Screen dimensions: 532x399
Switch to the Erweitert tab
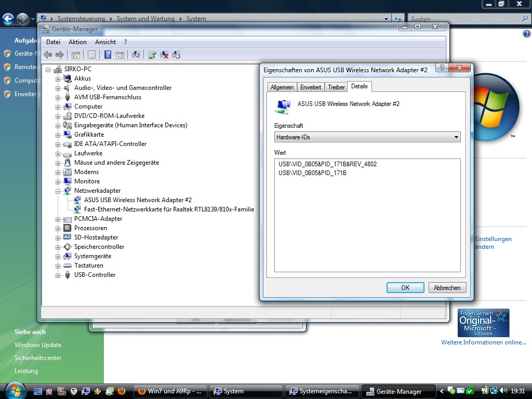point(311,87)
